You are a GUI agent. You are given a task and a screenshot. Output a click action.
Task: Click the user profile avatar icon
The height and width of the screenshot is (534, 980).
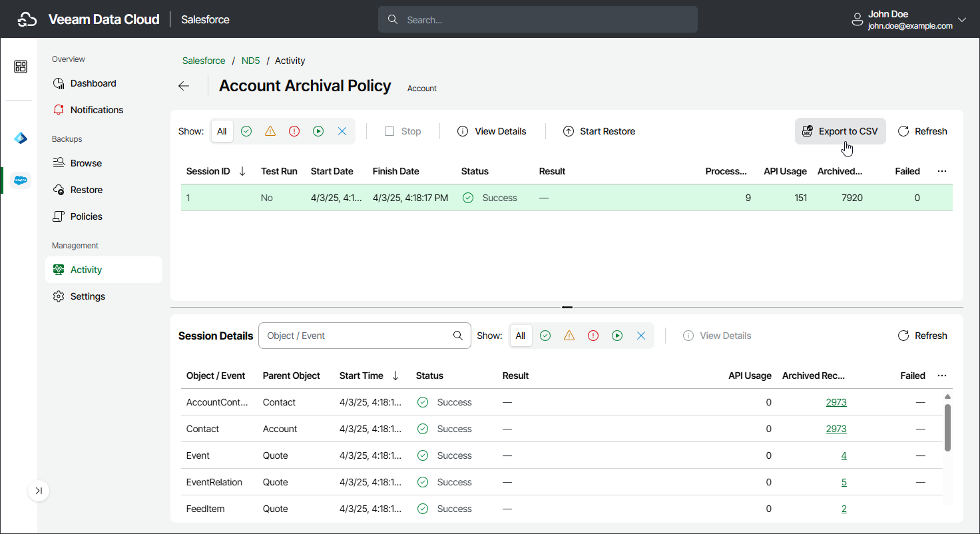tap(857, 20)
